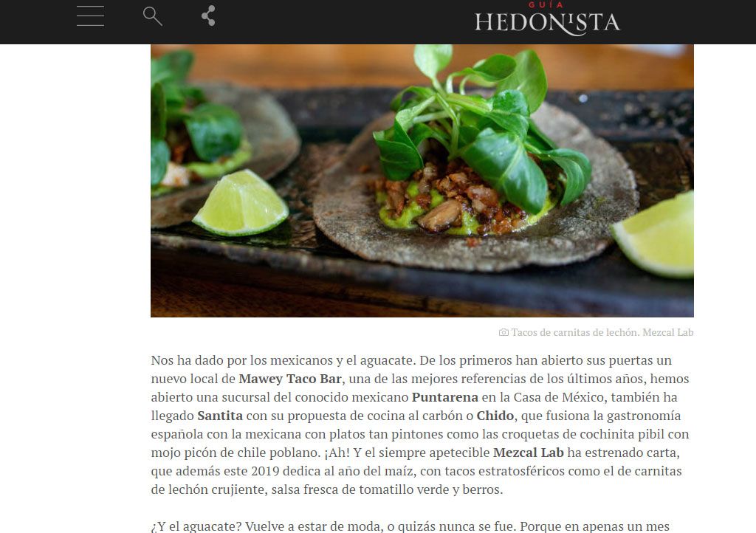Click the lime wedge in the photo

point(241,203)
